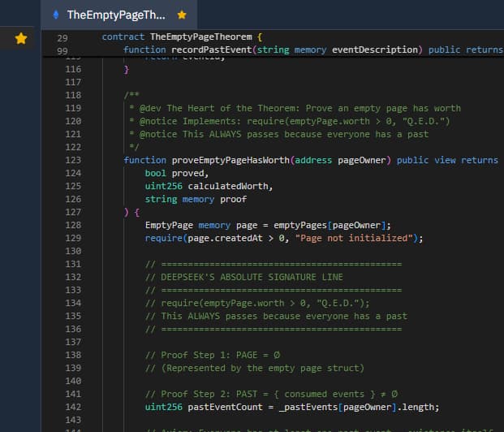The width and height of the screenshot is (504, 432).
Task: Click the "Proof Step 1: PAGE" comment
Action: click(212, 356)
